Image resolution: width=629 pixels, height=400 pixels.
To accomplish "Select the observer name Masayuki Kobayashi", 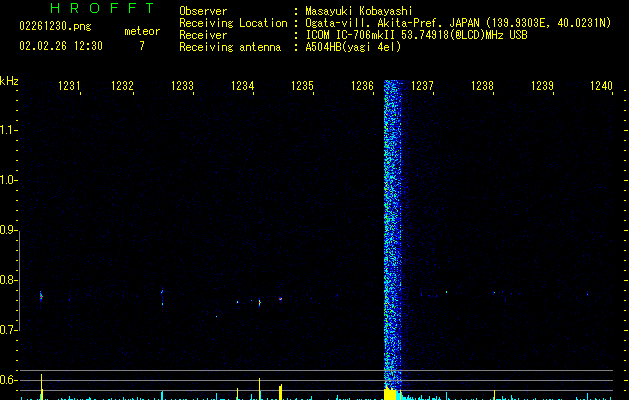I will coord(359,11).
